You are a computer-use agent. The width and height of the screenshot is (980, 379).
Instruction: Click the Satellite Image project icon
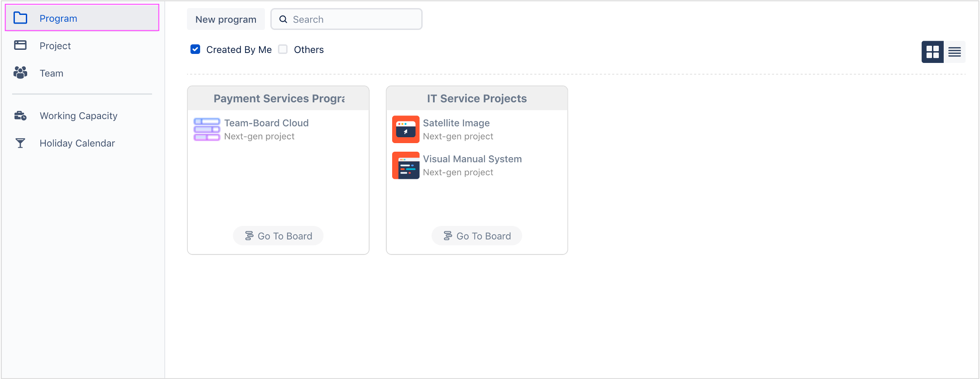click(406, 130)
